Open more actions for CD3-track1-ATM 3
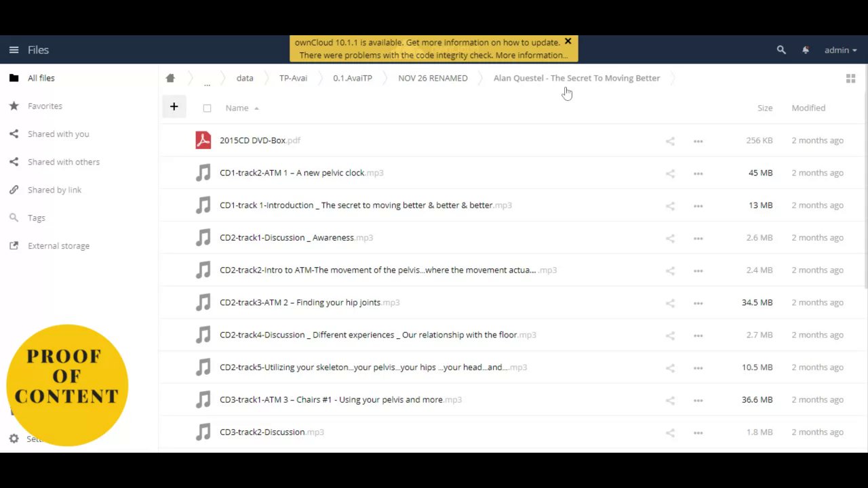The height and width of the screenshot is (488, 868). pos(698,401)
